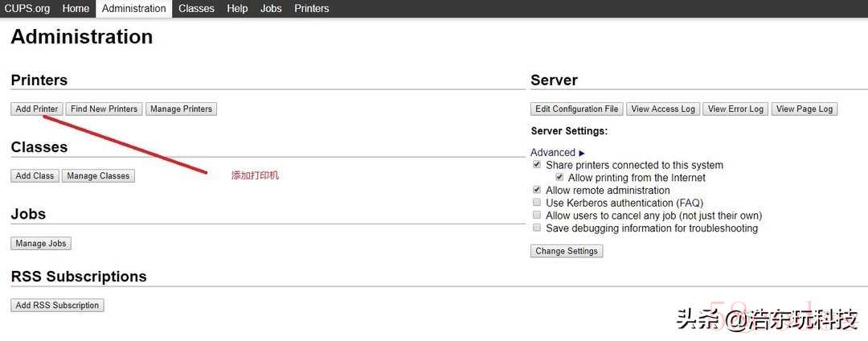This screenshot has height=341, width=868.
Task: Click the Add Printer button
Action: [37, 109]
